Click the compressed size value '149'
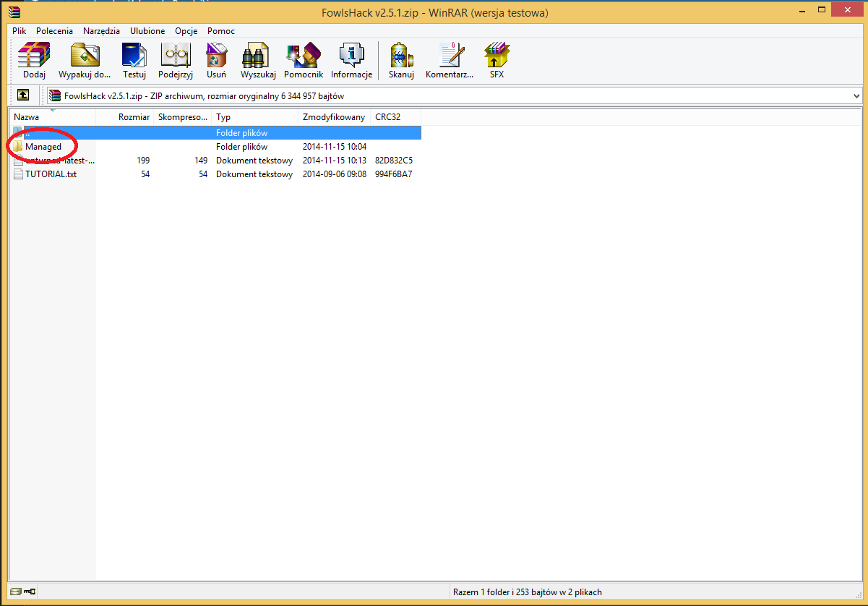 pos(201,161)
